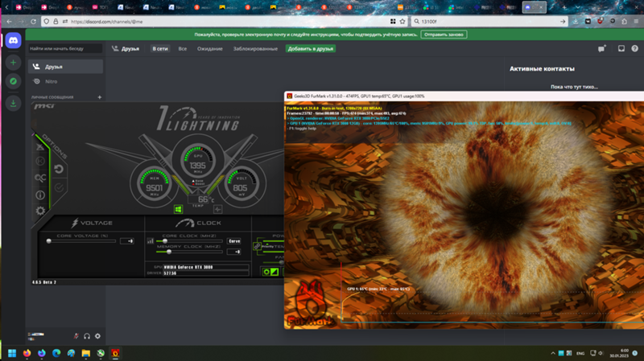644x361 pixels.
Task: Apply Afterburner settings checkmark icon
Action: click(x=59, y=187)
